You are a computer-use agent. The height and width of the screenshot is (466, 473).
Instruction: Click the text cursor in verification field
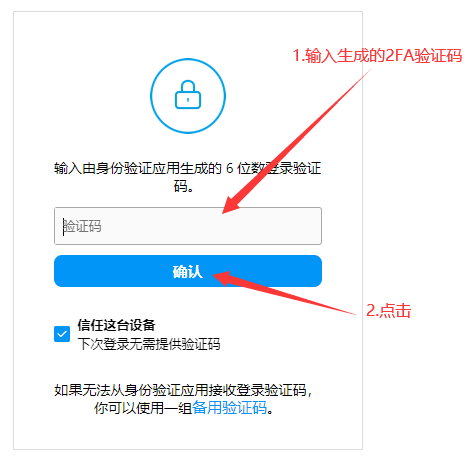(x=63, y=227)
